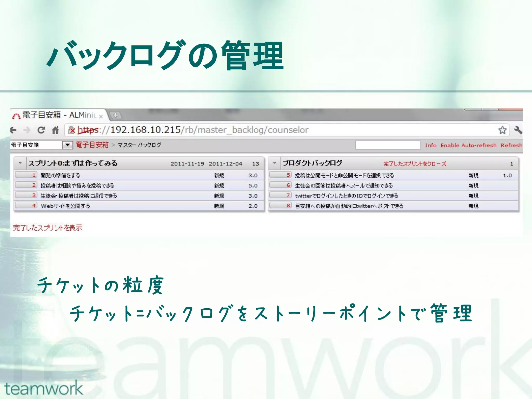
Task: Bookmark page with star icon
Action: click(502, 130)
